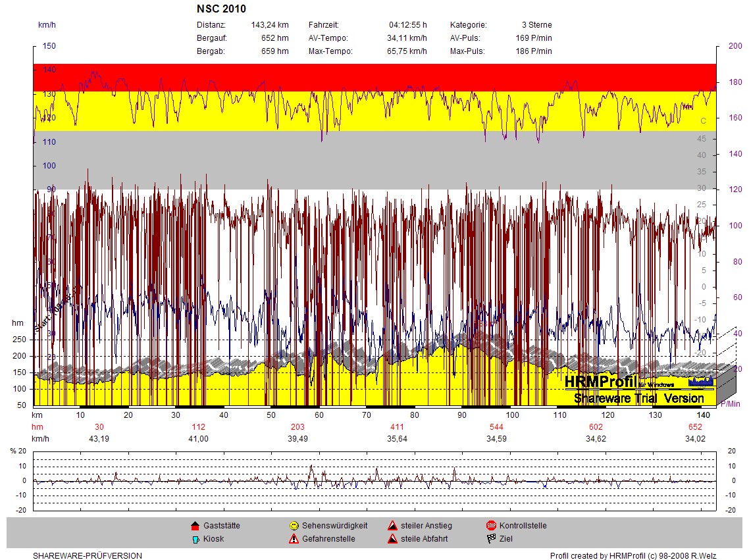Click the steile Abfahrt triangle icon
749x560 pixels.
point(392,539)
